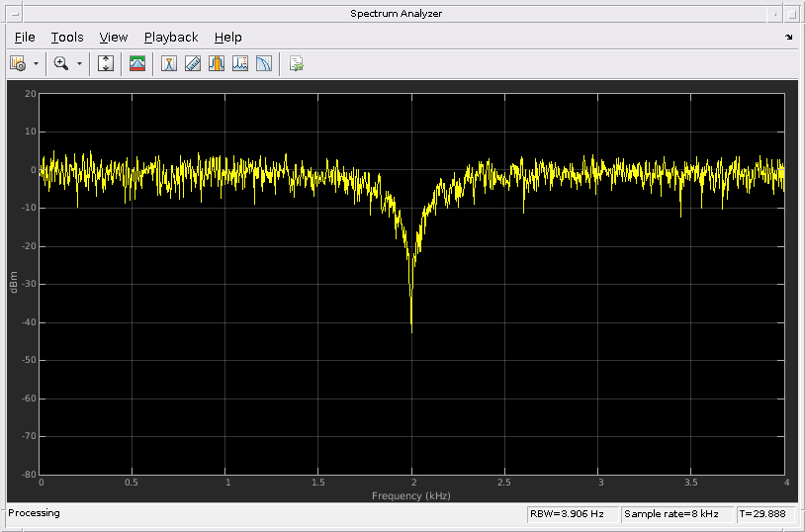Open the File menu
The height and width of the screenshot is (532, 805).
click(x=25, y=38)
